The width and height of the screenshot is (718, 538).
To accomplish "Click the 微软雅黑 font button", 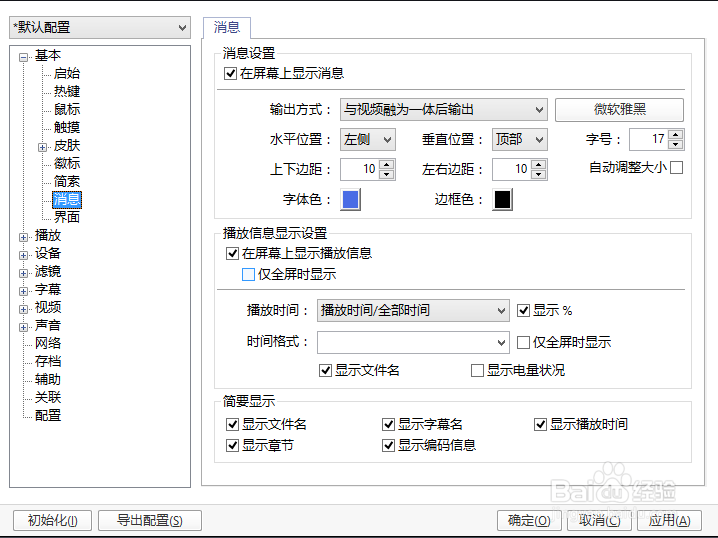I will (x=620, y=110).
